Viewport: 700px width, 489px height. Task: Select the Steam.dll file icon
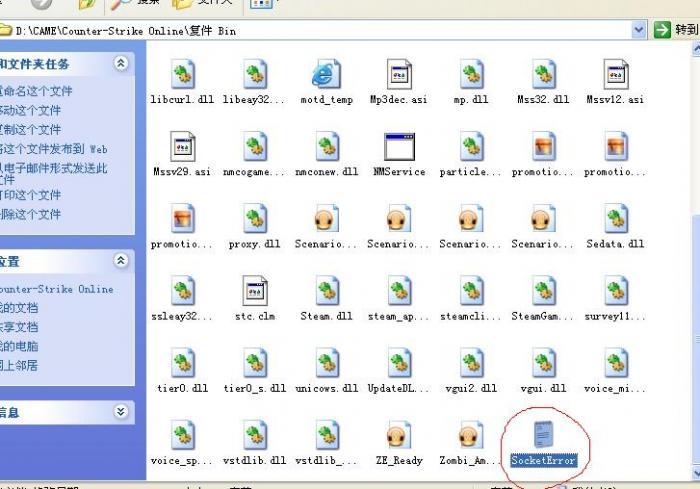pos(327,291)
